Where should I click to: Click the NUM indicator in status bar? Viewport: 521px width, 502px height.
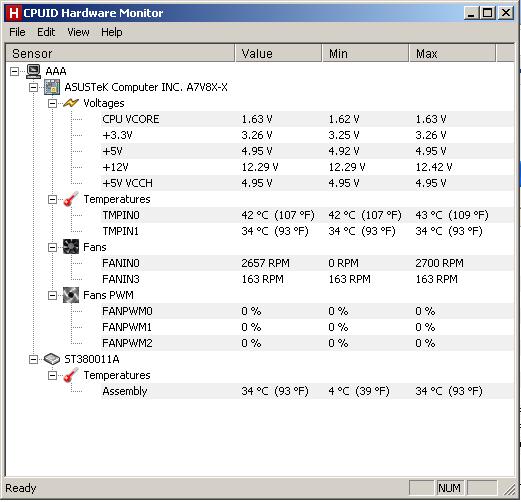tap(449, 488)
